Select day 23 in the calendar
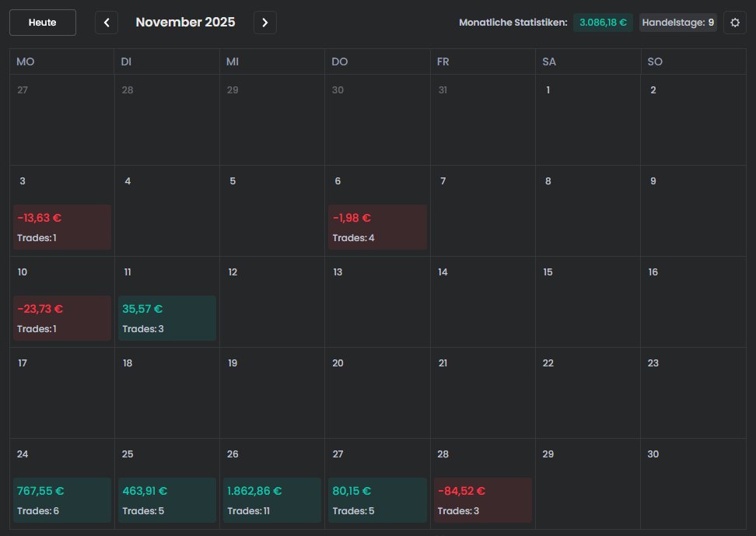 pos(693,393)
